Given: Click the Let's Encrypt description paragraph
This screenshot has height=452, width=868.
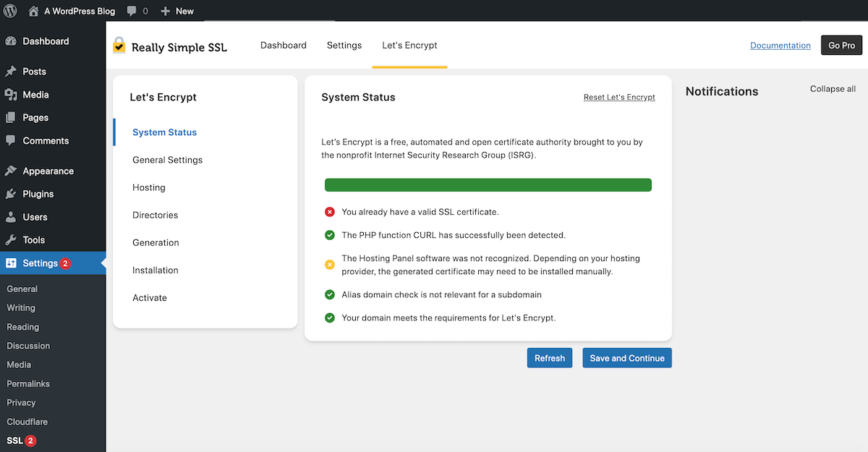Looking at the screenshot, I should 482,148.
